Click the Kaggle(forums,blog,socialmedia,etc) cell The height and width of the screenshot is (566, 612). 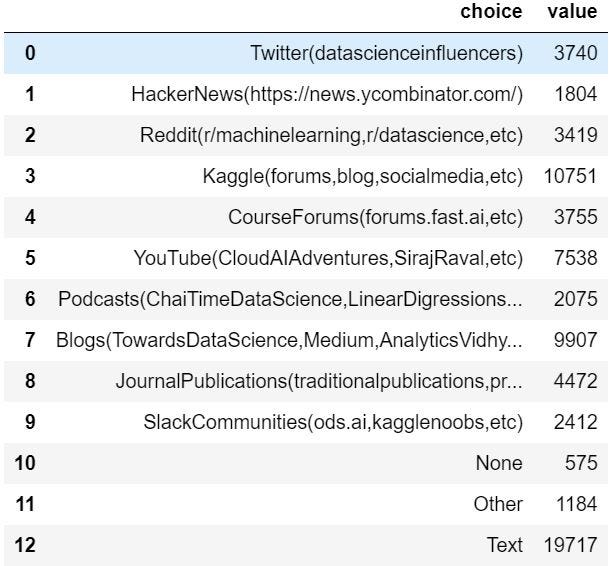tap(363, 176)
